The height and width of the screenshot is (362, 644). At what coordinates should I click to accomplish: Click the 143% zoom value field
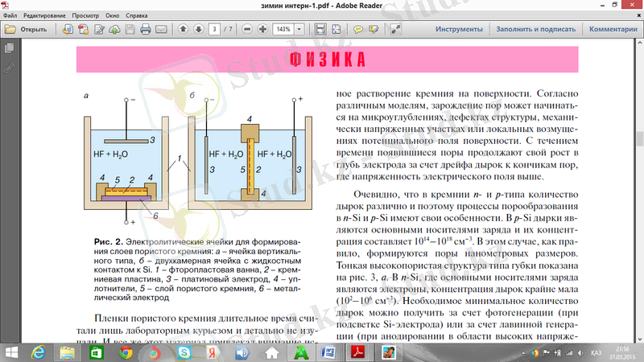(x=283, y=29)
